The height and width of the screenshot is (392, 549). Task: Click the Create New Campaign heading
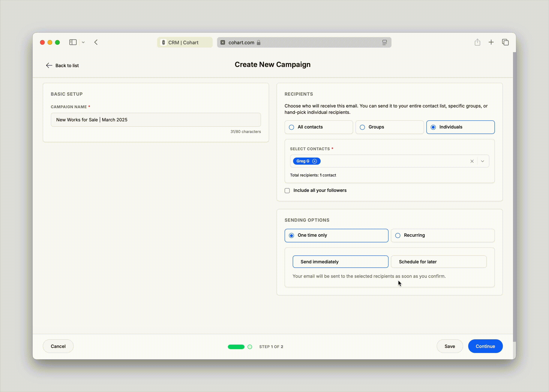coord(272,65)
